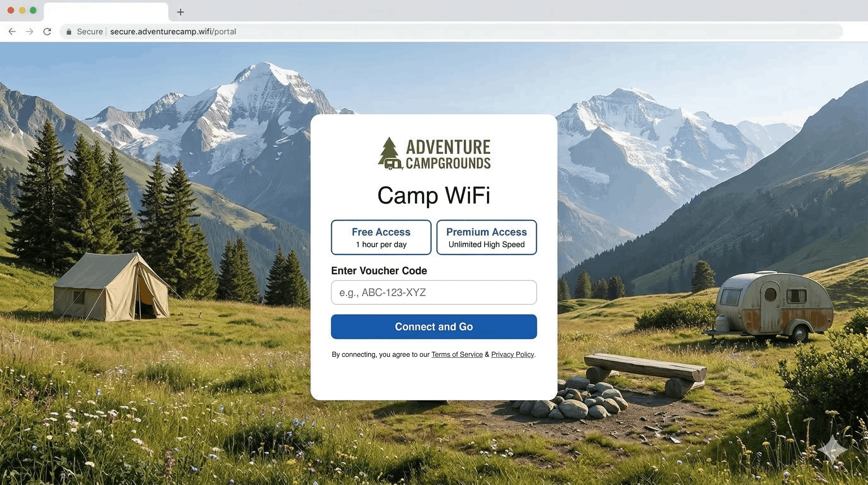This screenshot has width=868, height=485.
Task: Click the Camp WiFi heading
Action: pyautogui.click(x=434, y=195)
